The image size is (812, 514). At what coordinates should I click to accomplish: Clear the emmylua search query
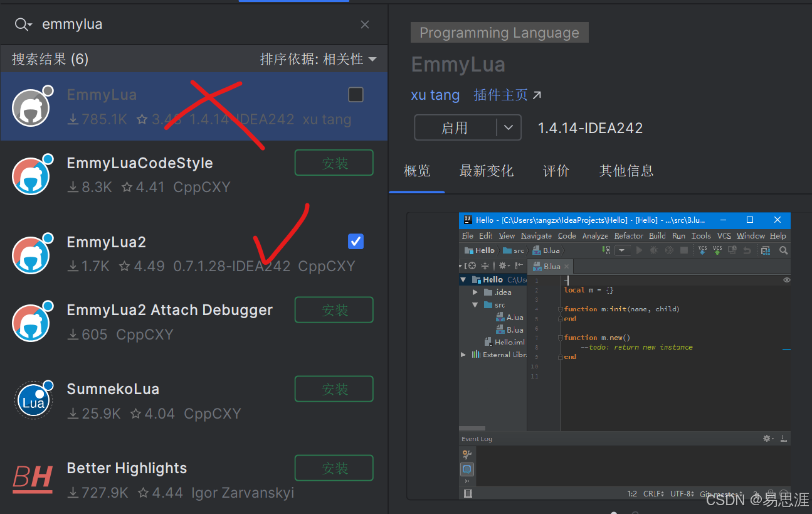(x=365, y=24)
